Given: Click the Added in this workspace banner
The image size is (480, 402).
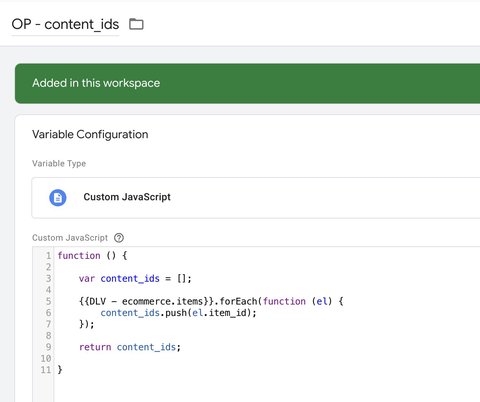Looking at the screenshot, I should [x=247, y=83].
